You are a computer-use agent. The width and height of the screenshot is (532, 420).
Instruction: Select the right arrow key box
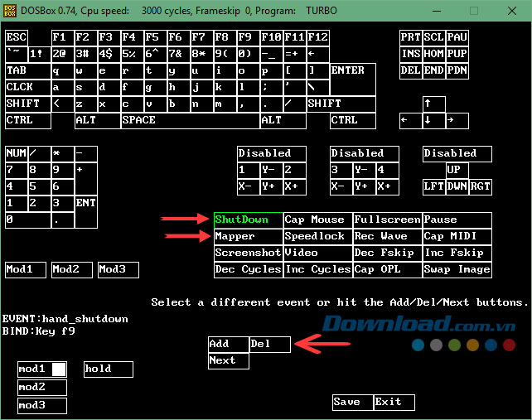click(457, 120)
